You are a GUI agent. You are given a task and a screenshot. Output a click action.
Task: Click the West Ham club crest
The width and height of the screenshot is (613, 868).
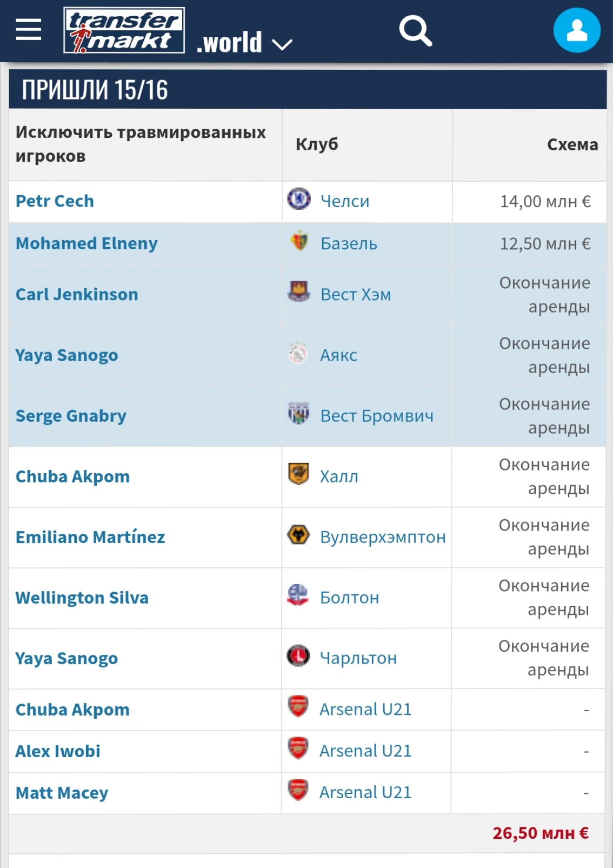point(298,291)
